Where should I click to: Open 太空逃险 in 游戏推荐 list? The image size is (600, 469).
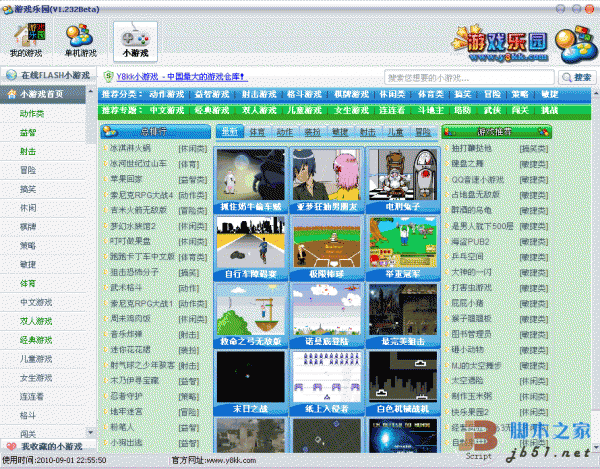(x=468, y=381)
